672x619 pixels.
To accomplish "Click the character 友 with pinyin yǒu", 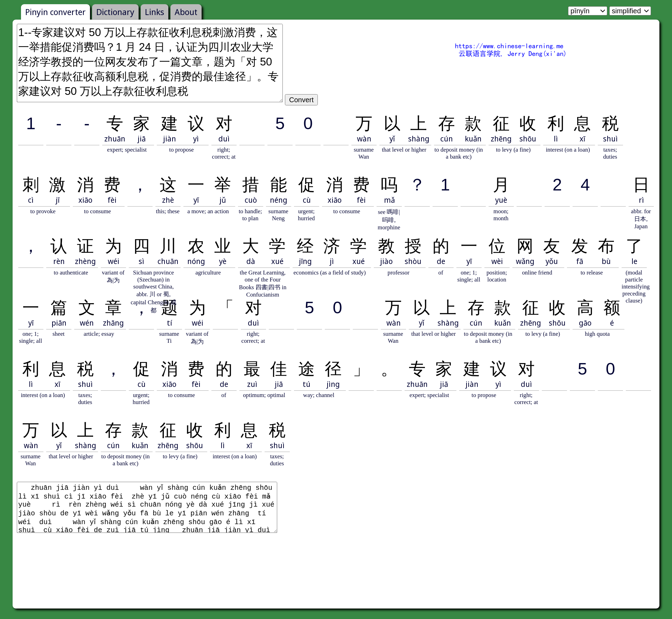I will pos(551,246).
